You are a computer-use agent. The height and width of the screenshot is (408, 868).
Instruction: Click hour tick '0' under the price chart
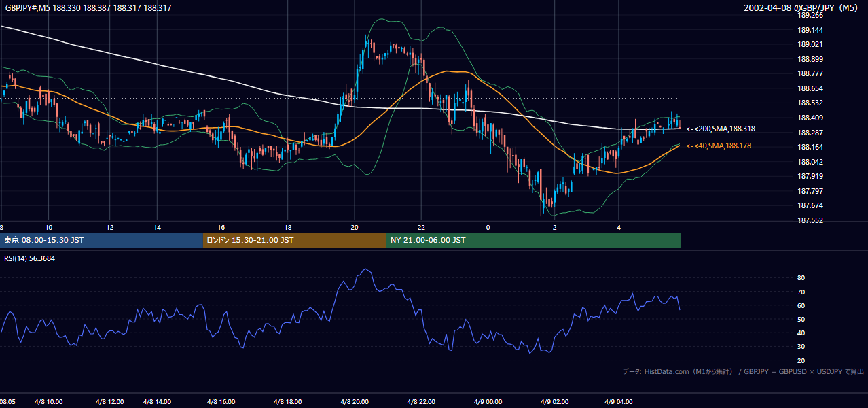click(x=488, y=227)
